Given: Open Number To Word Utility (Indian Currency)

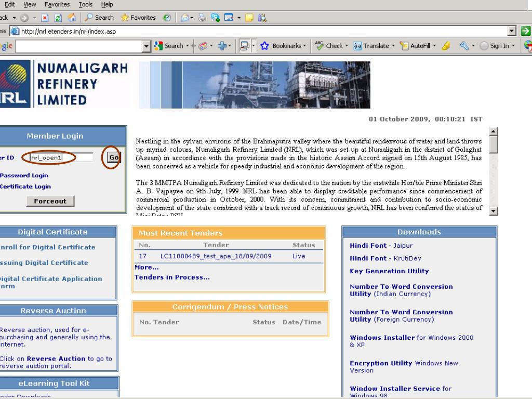Looking at the screenshot, I should pos(401,290).
